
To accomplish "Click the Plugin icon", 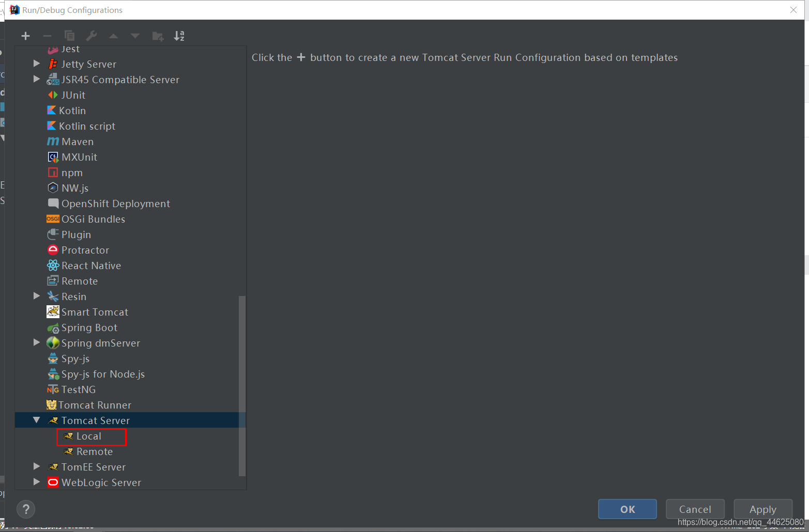I will (53, 234).
